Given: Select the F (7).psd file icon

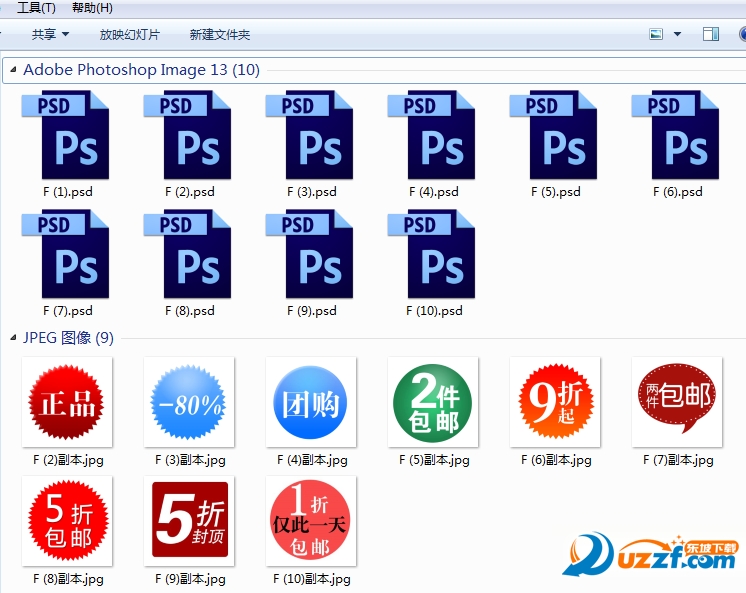Looking at the screenshot, I should tap(66, 254).
